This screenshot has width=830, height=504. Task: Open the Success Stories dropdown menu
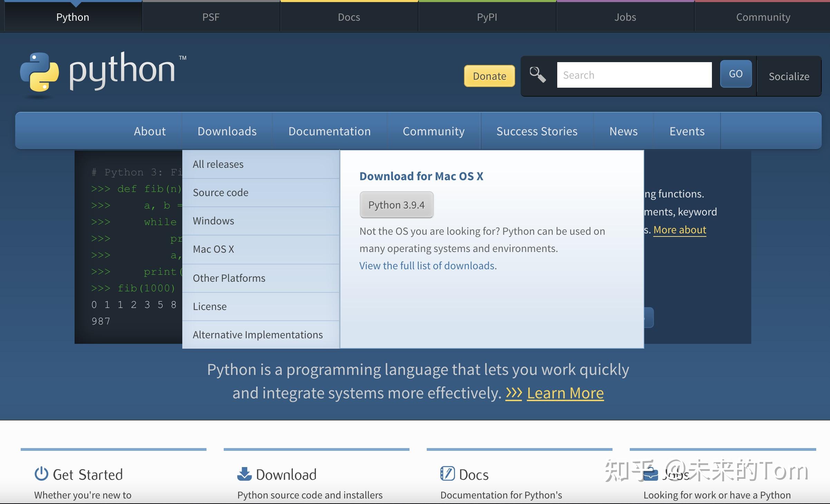point(537,131)
